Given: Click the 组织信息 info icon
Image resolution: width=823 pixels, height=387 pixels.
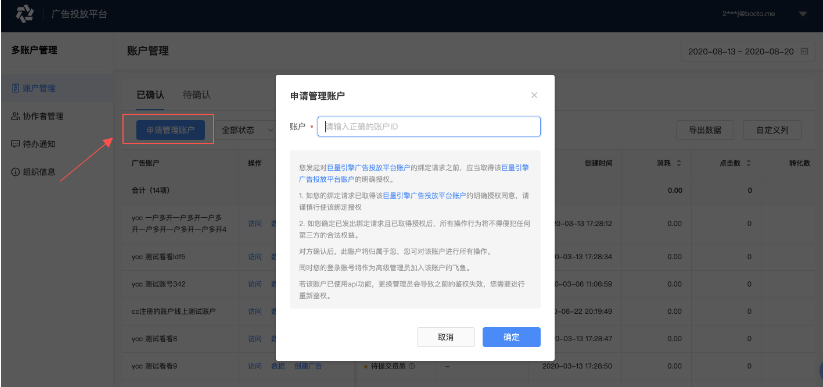Looking at the screenshot, I should [15, 172].
